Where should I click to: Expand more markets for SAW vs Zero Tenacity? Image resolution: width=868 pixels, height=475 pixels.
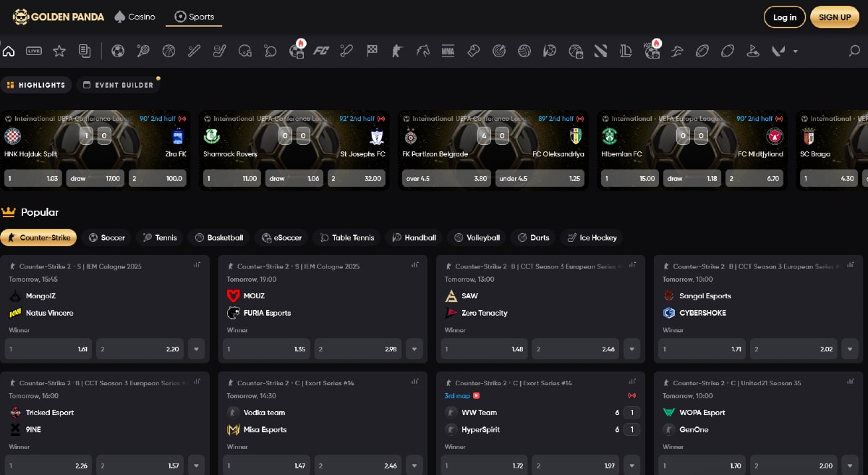click(632, 349)
